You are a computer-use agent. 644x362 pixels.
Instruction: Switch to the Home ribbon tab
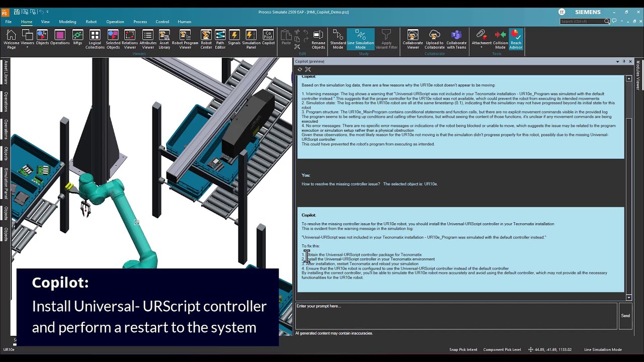coord(27,22)
